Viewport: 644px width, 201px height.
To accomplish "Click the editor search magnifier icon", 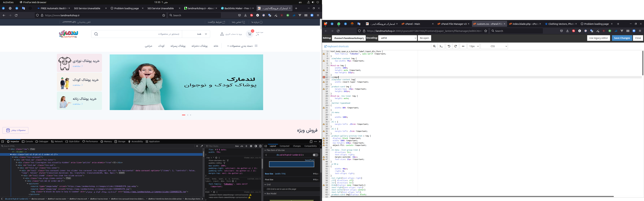I will coord(434,46).
